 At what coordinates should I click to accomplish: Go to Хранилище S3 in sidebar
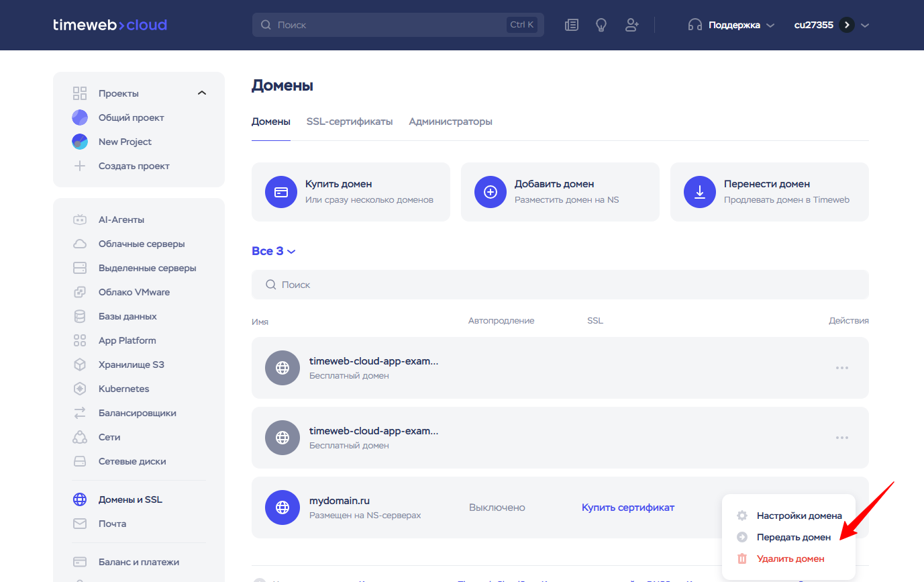point(131,365)
